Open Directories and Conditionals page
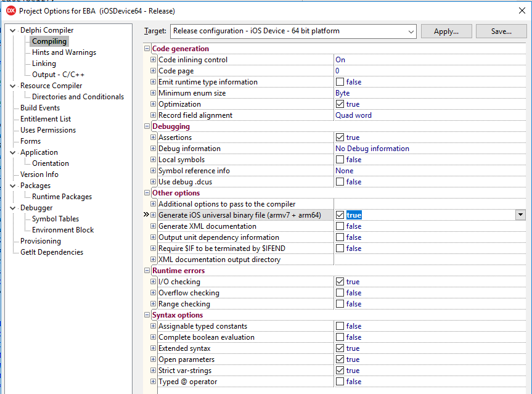The width and height of the screenshot is (532, 394). 78,97
